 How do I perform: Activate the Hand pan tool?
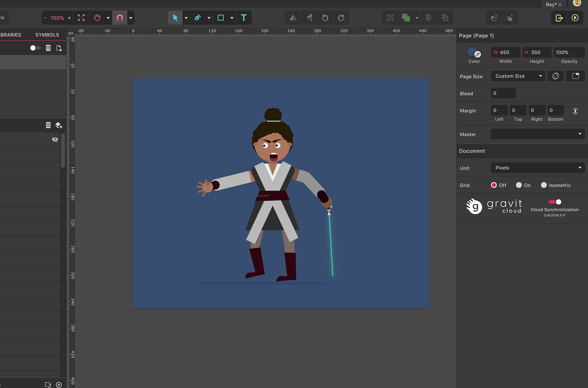[x=97, y=18]
